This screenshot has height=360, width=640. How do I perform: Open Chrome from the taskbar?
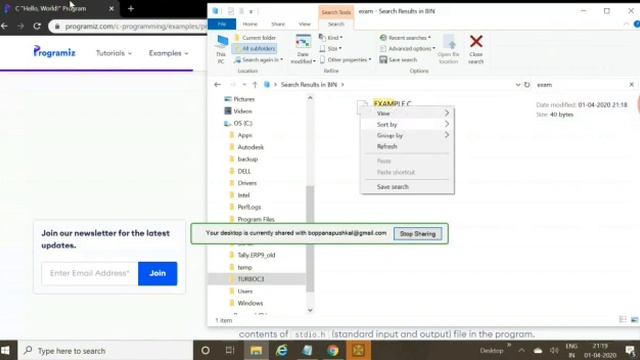333,351
